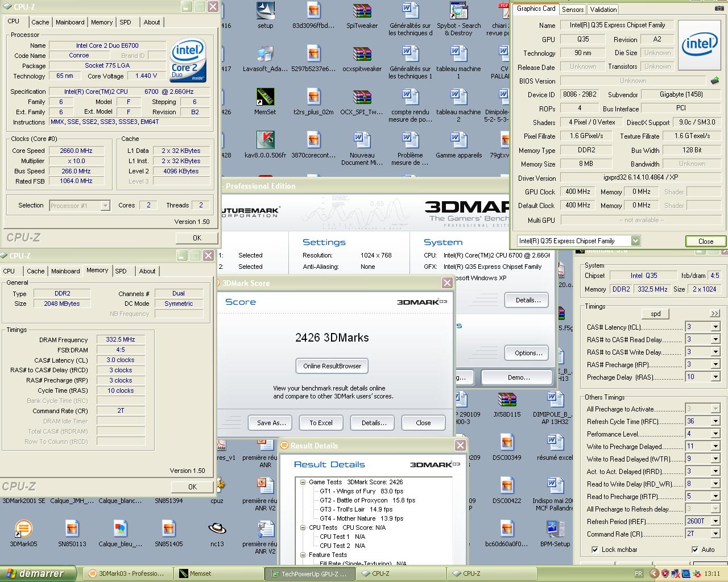Click Close button in GPU-Z
Screen dimensions: 728x582
[x=705, y=241]
